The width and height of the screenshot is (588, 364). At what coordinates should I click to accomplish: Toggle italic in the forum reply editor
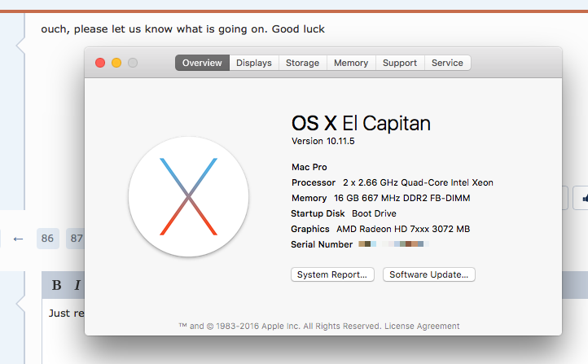click(x=77, y=285)
